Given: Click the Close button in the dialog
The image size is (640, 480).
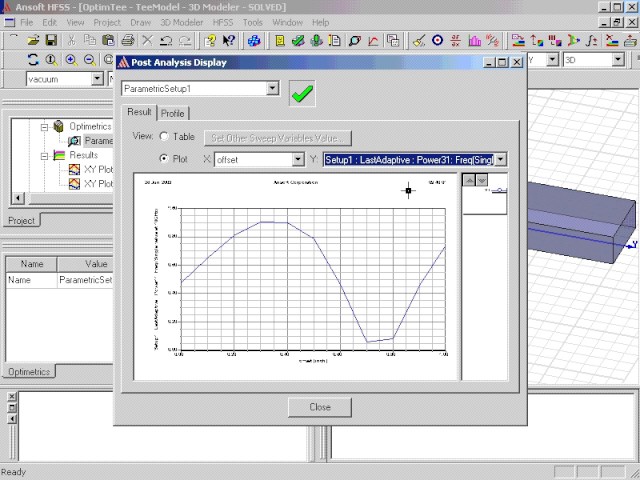Looking at the screenshot, I should pos(320,407).
